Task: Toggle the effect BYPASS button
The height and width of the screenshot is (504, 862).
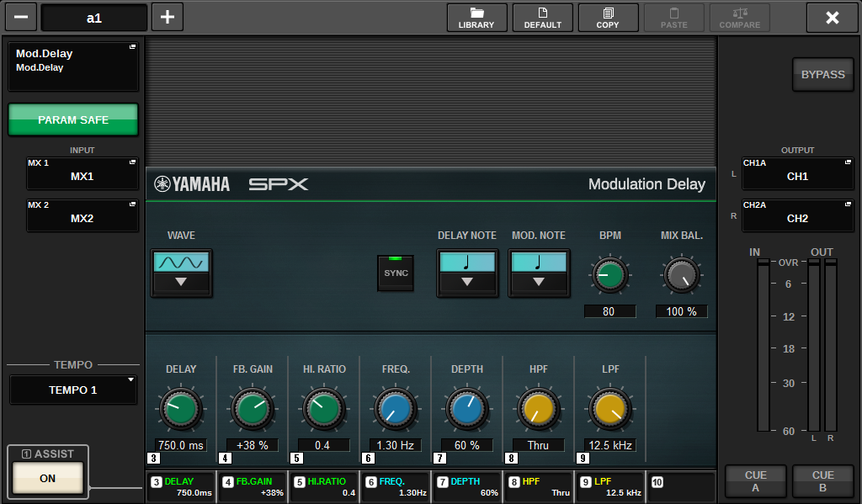Action: [822, 75]
